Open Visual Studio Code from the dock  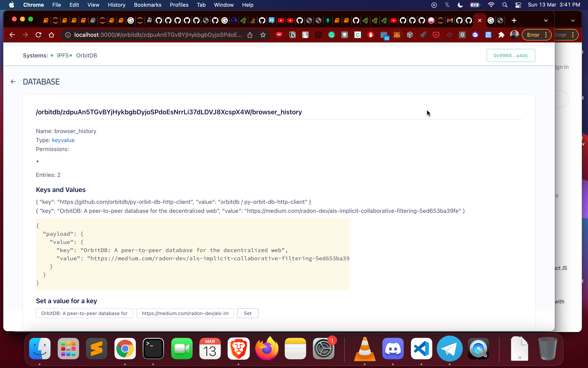click(x=421, y=348)
